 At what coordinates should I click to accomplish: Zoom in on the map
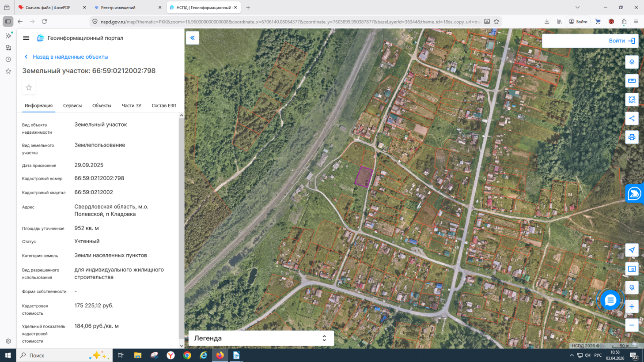[632, 306]
